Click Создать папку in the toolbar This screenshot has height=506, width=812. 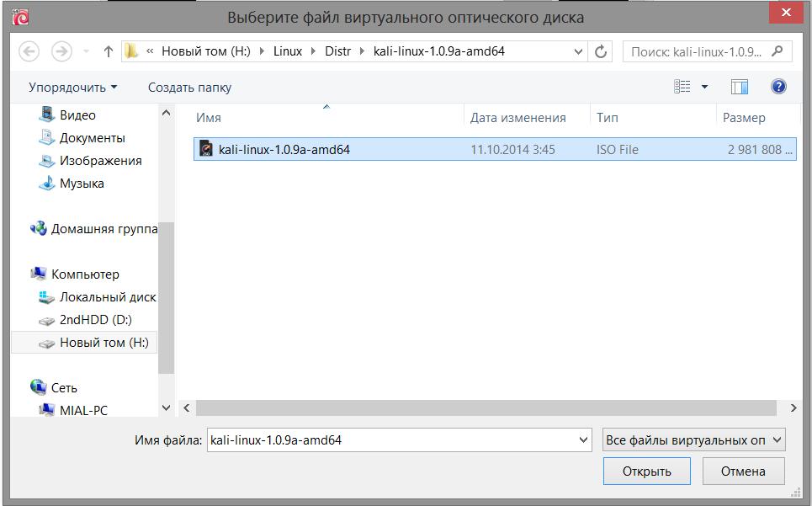click(189, 87)
